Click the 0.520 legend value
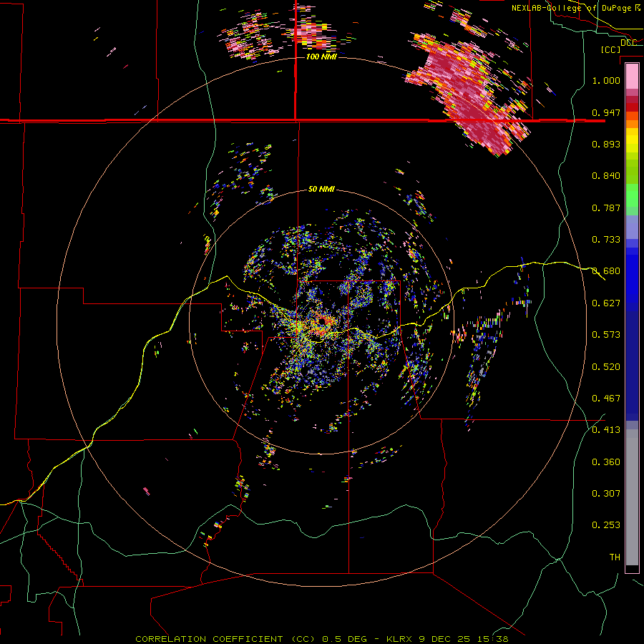Image resolution: width=644 pixels, height=644 pixels. click(606, 367)
